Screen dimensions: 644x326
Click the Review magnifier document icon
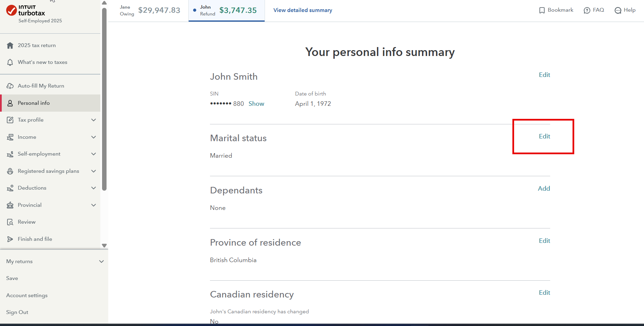[10, 222]
